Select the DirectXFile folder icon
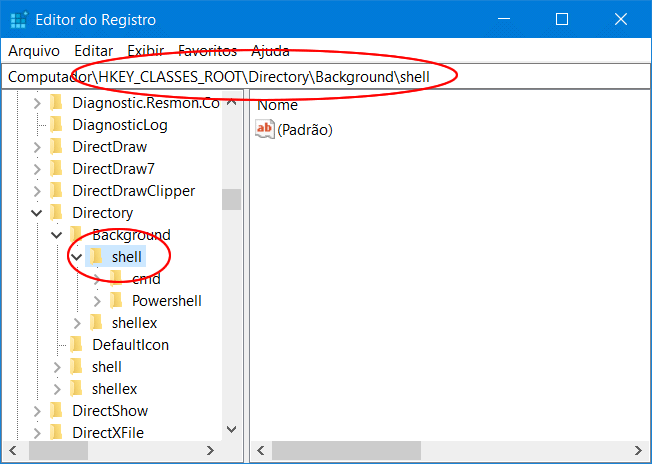652x464 pixels. (57, 433)
